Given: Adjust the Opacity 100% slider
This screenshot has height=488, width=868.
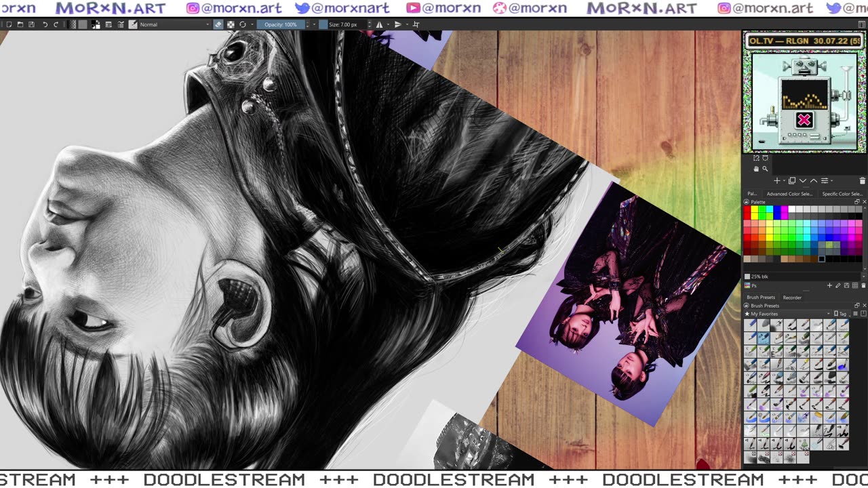Looking at the screenshot, I should coord(280,24).
